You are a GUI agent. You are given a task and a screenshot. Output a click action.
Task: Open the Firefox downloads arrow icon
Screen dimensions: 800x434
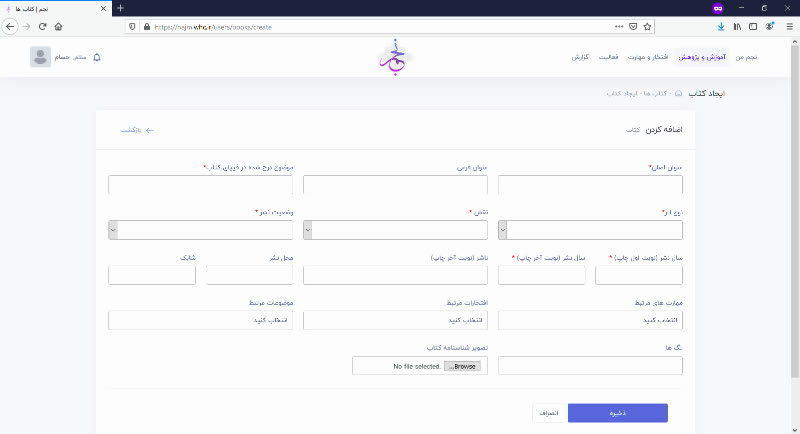click(721, 27)
